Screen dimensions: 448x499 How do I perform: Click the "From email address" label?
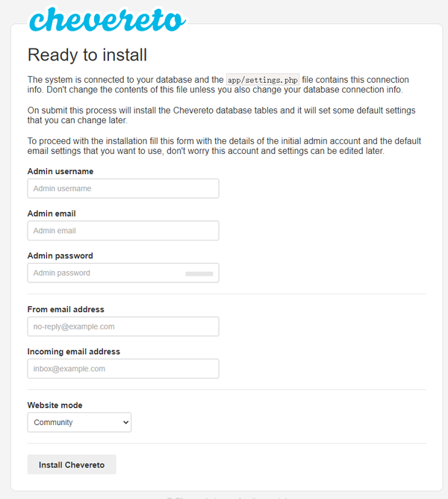[66, 309]
